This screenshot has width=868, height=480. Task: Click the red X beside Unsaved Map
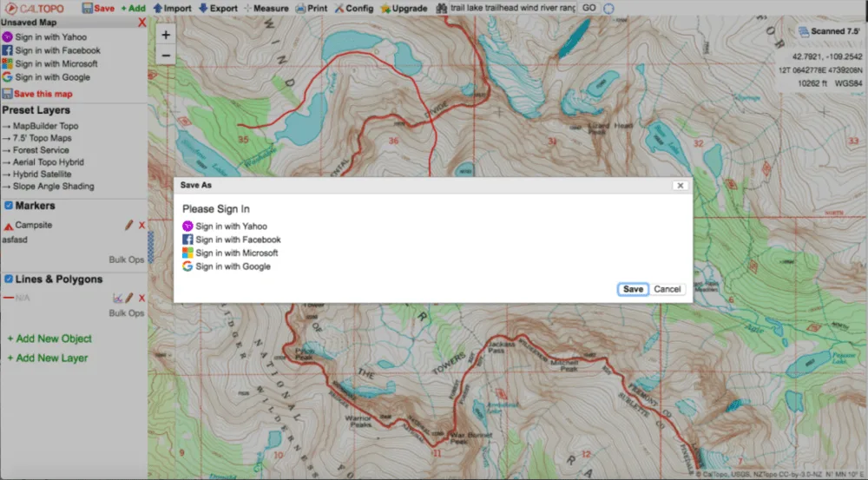(x=142, y=23)
